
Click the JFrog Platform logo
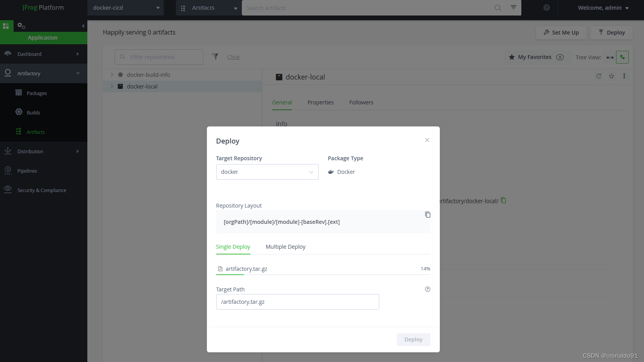(43, 8)
